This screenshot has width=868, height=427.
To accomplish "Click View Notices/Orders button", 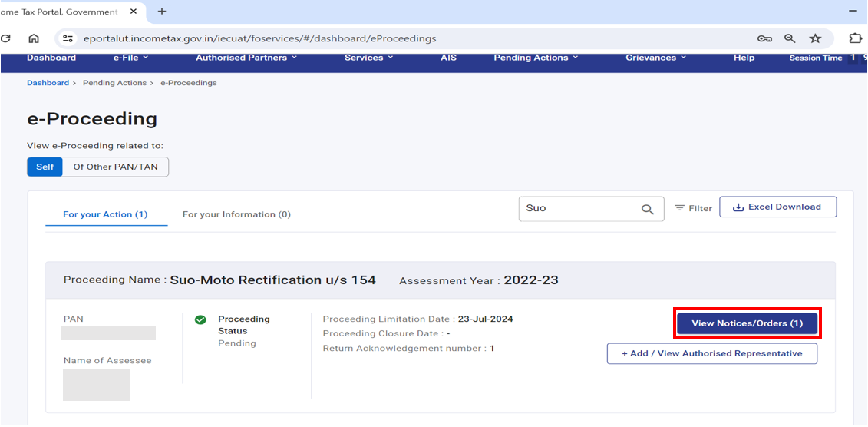I will 747,323.
